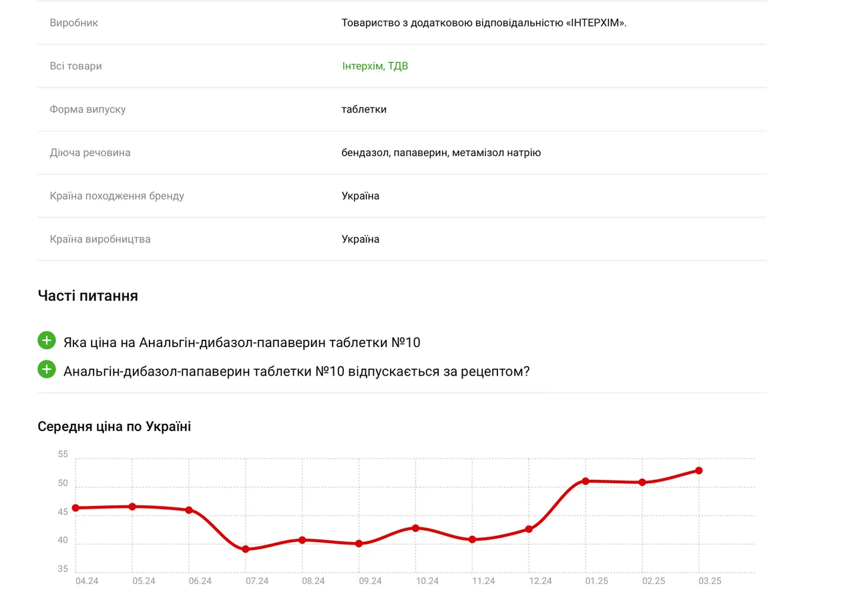Click the 'Виробник' row label
The width and height of the screenshot is (868, 600).
pyautogui.click(x=74, y=23)
